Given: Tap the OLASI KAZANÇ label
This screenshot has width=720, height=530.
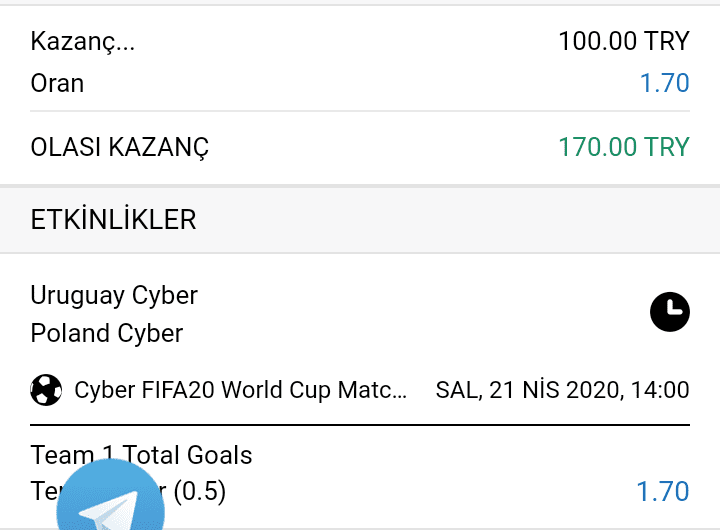Looking at the screenshot, I should coord(119,147).
